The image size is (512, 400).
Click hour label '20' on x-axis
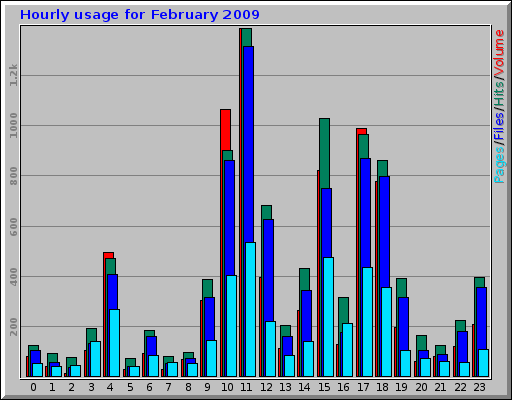[421, 387]
